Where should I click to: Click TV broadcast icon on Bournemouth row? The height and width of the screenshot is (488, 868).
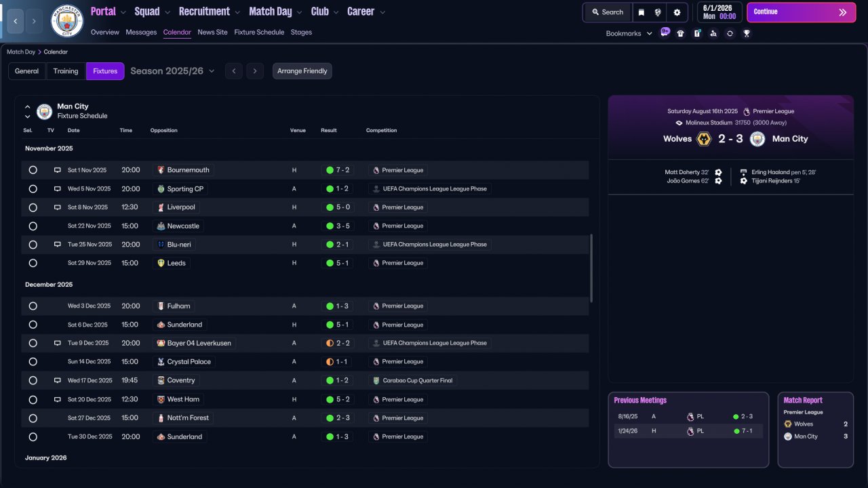coord(58,170)
